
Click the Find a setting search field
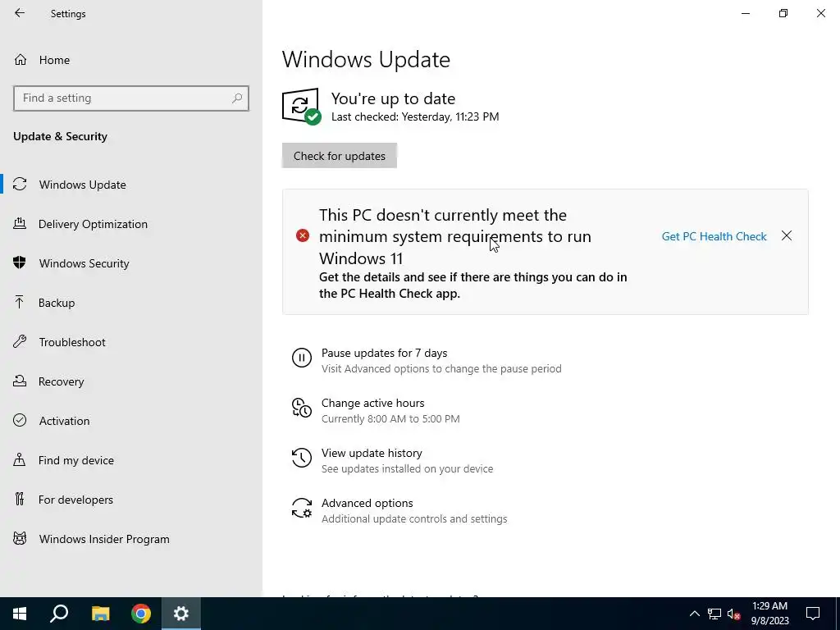[131, 98]
